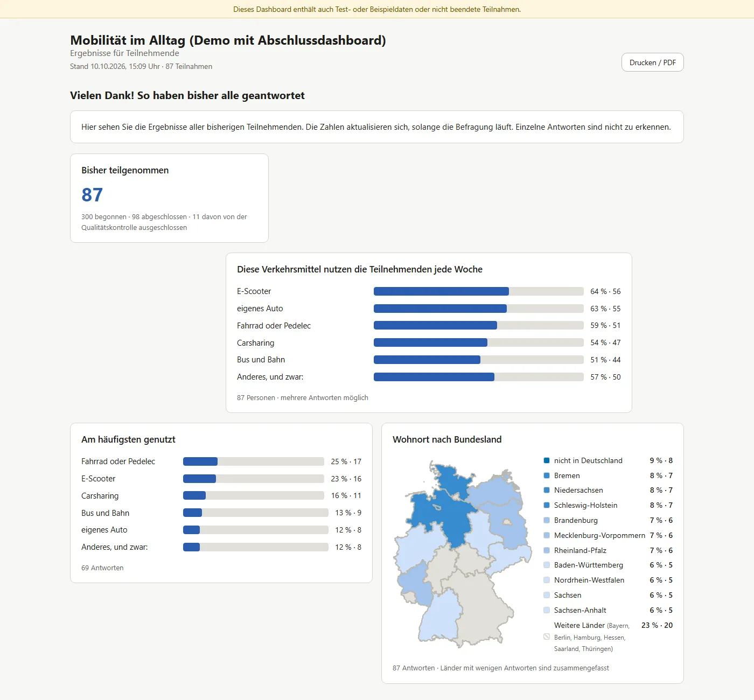Screen dimensions: 754x700
Task: Click the 'Ergebnisse für Teilnehmende' subtitle
Action: [124, 53]
